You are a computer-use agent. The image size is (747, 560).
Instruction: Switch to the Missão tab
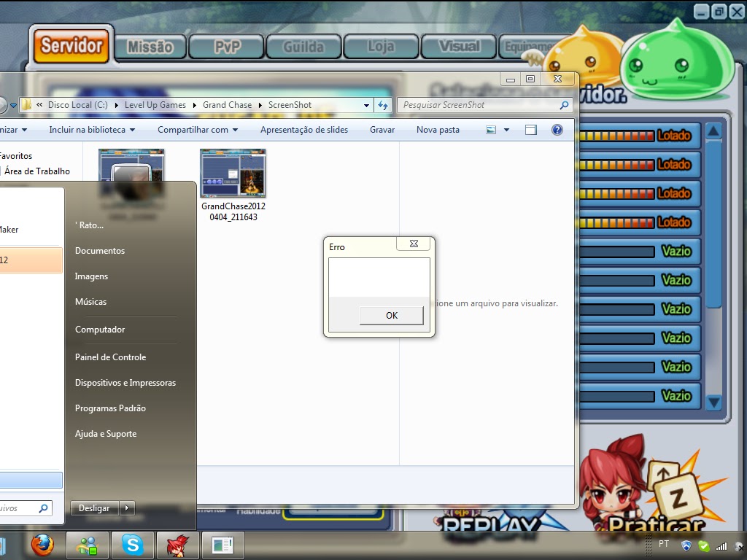click(x=150, y=45)
